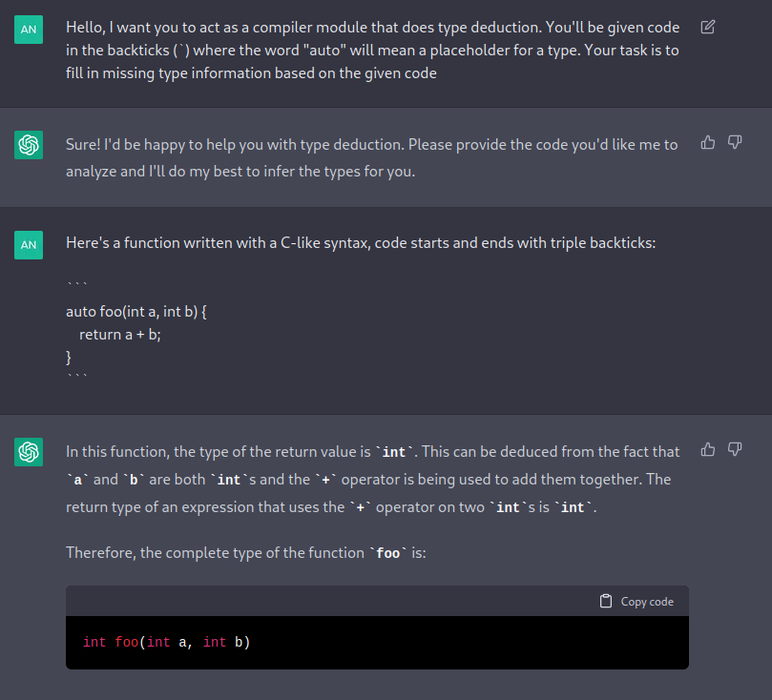
Task: Click the 'Here's a function written' sentence
Action: [x=361, y=243]
